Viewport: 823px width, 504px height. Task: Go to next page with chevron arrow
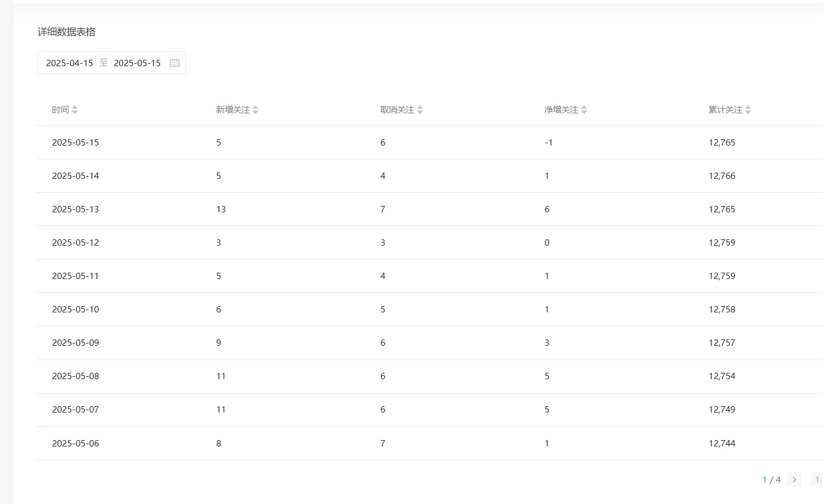click(x=794, y=479)
